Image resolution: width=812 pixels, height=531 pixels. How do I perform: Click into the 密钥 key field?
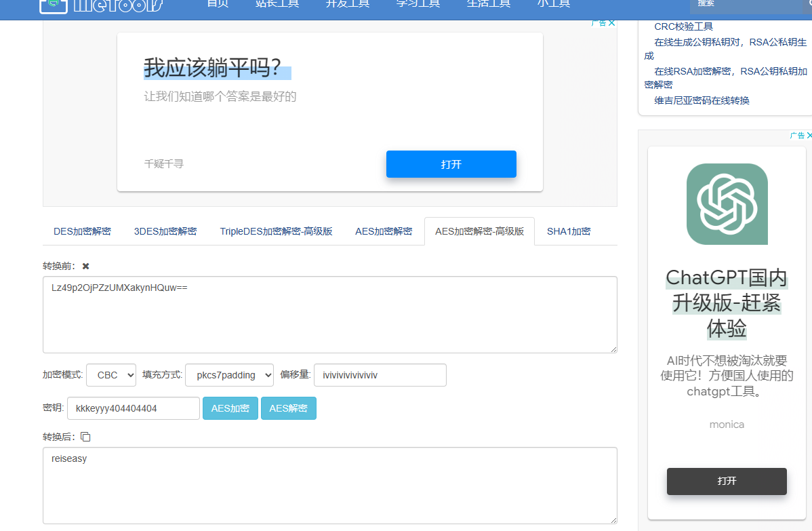133,408
